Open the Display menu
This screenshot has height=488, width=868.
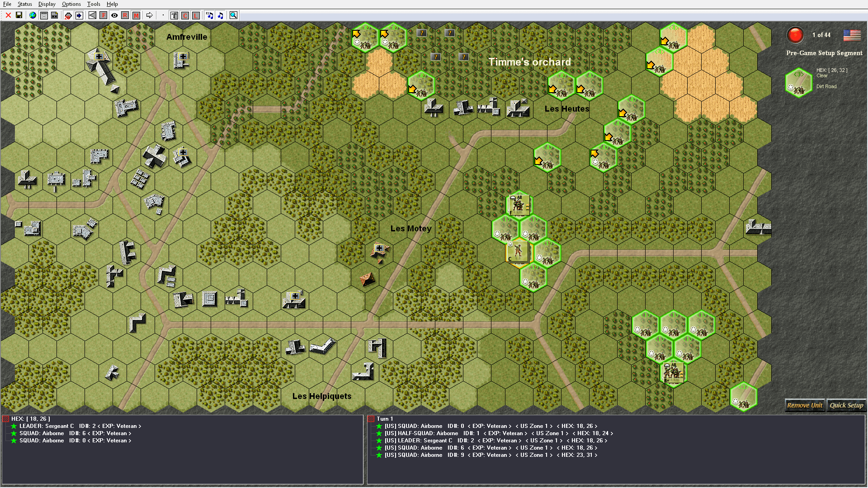pyautogui.click(x=47, y=4)
